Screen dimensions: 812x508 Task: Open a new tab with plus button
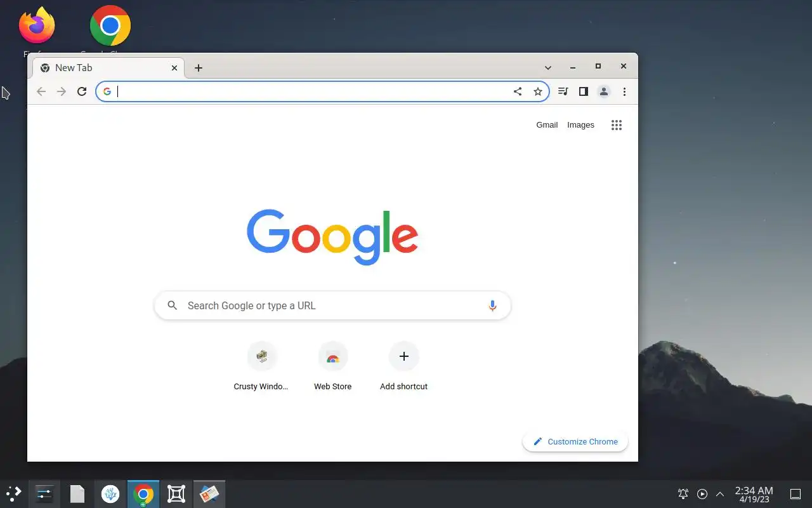[x=199, y=68]
